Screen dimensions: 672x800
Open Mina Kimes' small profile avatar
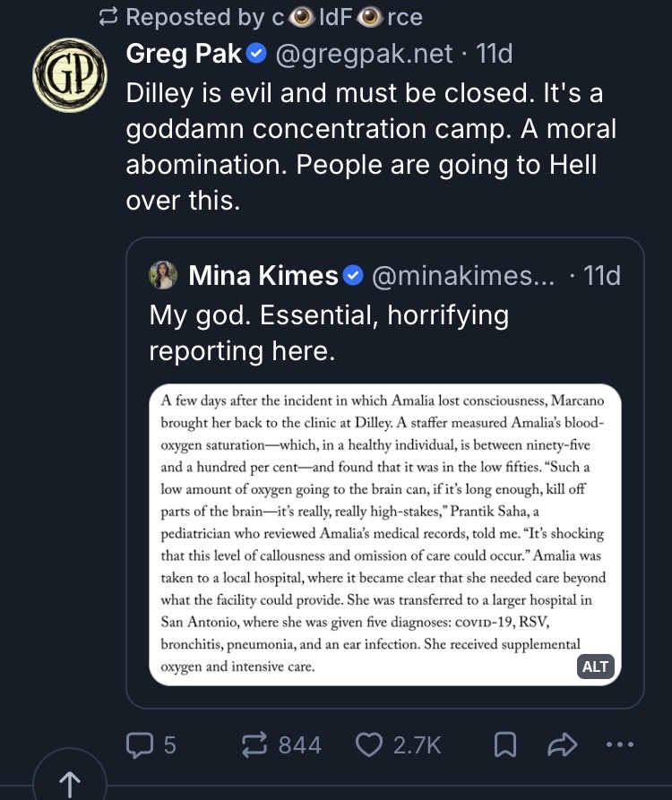tap(163, 276)
